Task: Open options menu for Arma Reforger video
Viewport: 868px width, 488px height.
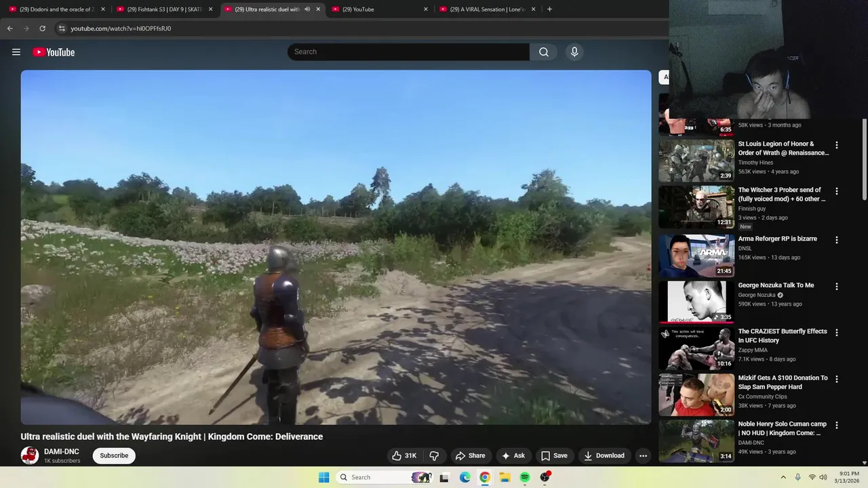Action: coord(836,240)
